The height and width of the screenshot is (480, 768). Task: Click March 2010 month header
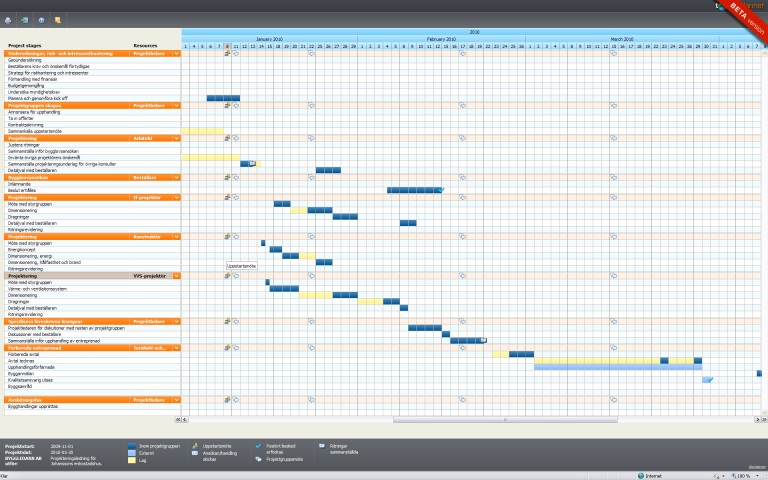point(622,39)
